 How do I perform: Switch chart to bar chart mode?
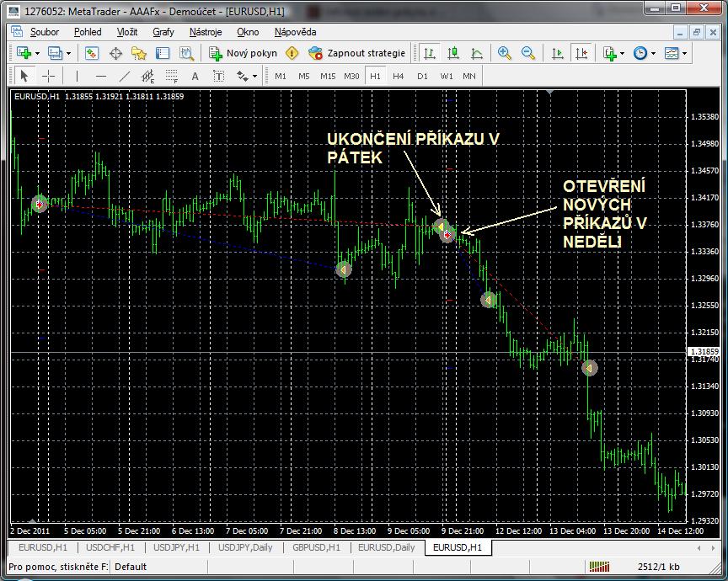click(x=430, y=53)
